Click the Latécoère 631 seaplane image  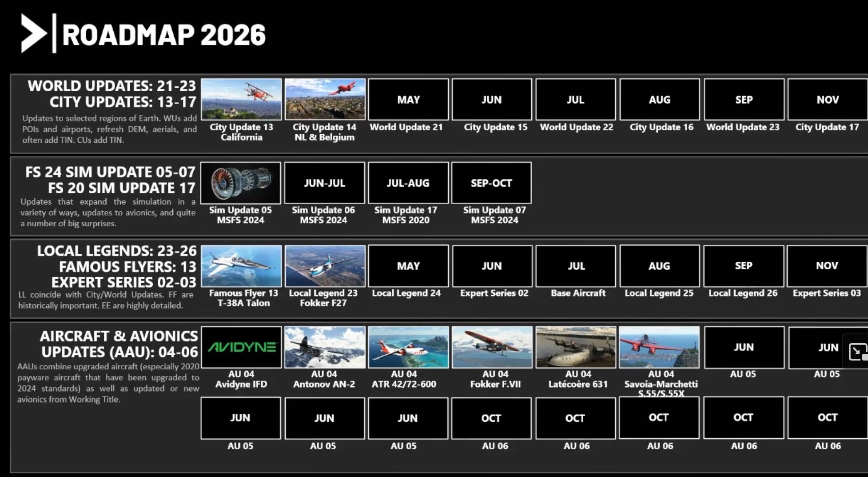[x=575, y=348]
